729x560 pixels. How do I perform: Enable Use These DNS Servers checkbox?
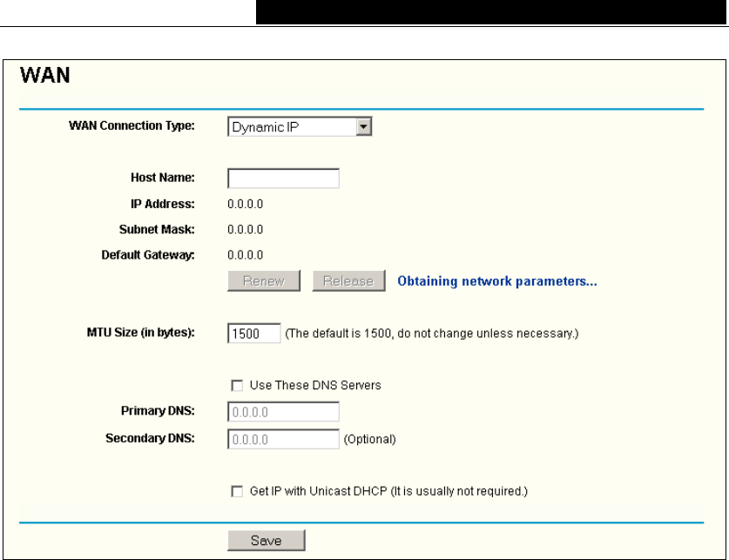[237, 386]
